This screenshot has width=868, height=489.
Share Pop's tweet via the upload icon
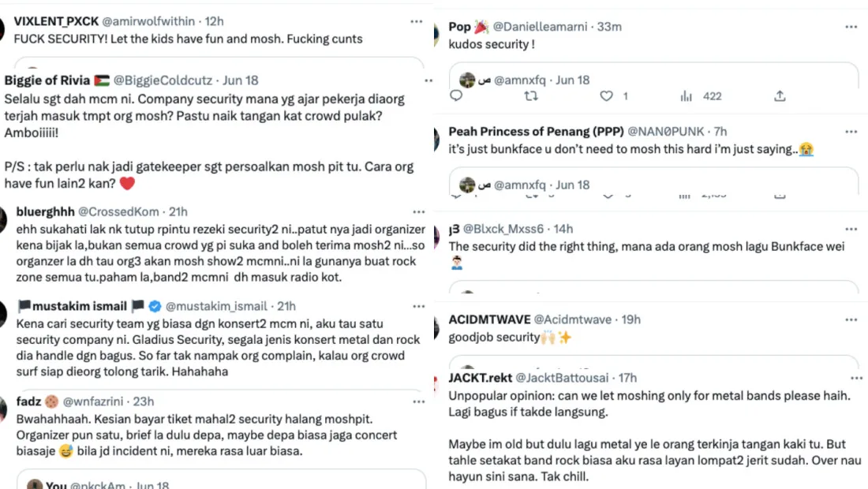[780, 96]
